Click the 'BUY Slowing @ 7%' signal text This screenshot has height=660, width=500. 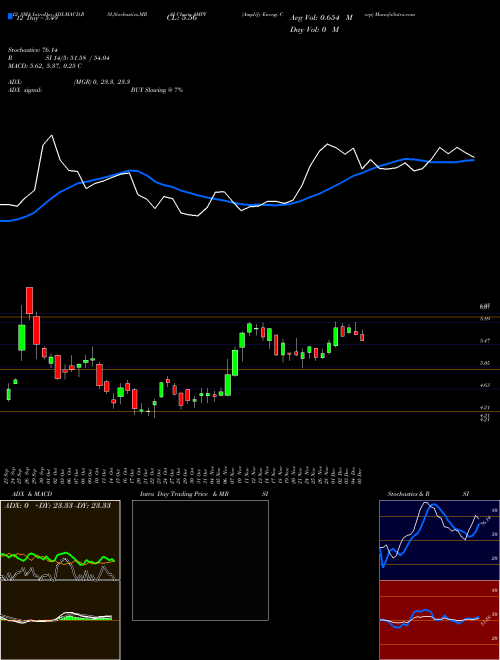pos(157,90)
